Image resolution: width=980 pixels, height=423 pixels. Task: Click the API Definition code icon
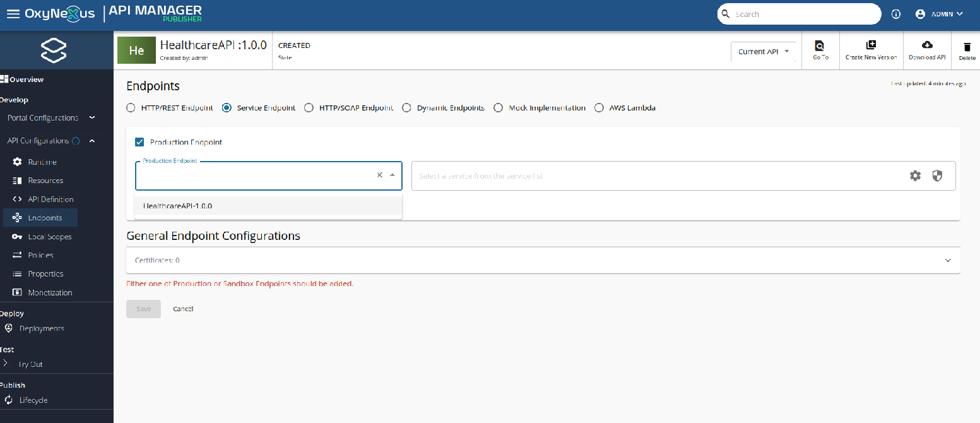(18, 199)
